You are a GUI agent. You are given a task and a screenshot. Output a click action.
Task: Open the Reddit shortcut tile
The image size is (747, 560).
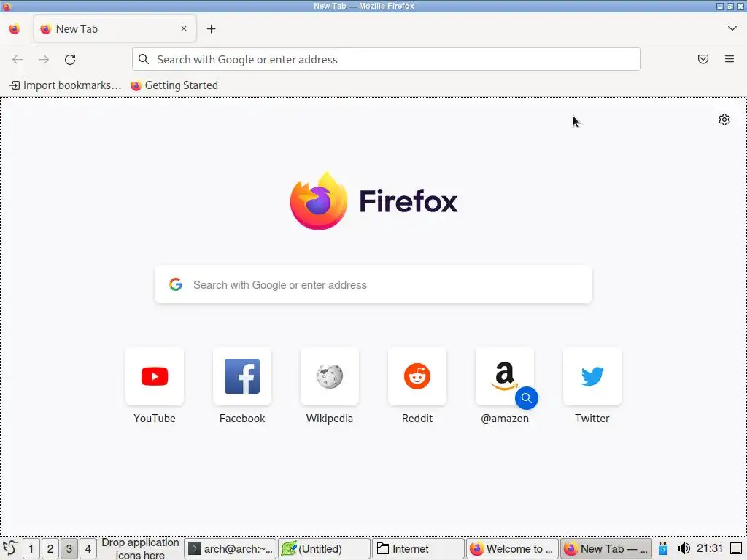(x=417, y=376)
